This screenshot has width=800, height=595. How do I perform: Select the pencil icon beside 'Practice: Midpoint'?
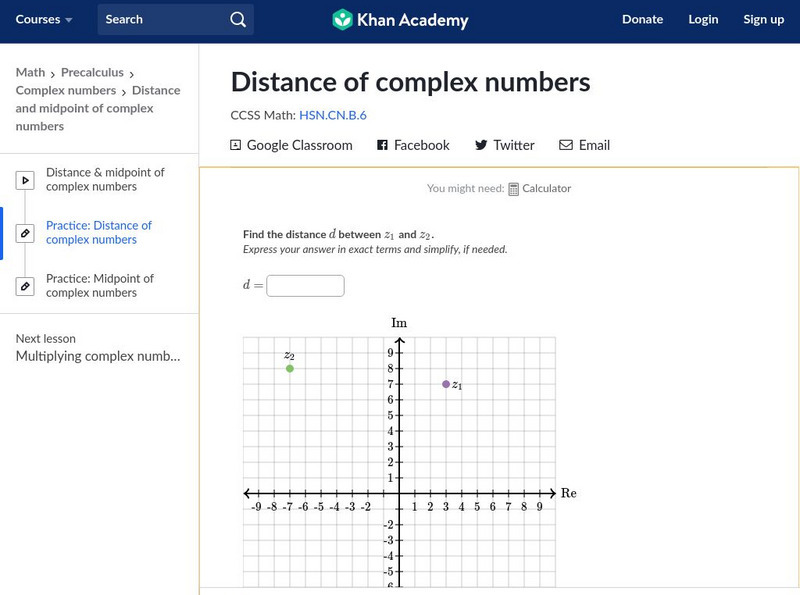(25, 285)
